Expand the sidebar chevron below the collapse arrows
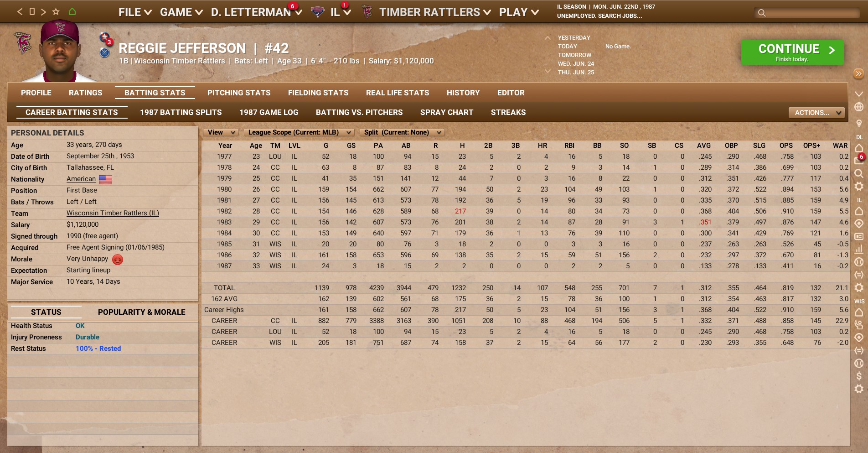This screenshot has height=453, width=868. tap(860, 94)
